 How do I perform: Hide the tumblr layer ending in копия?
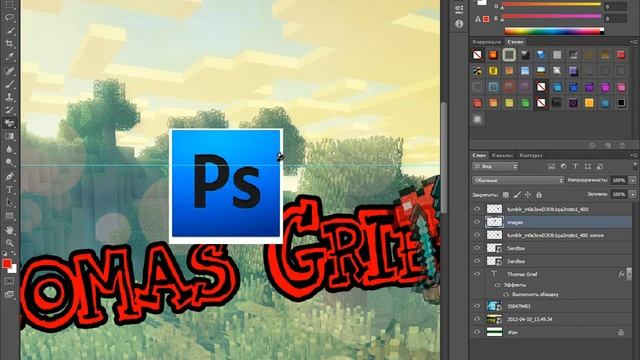pos(477,235)
